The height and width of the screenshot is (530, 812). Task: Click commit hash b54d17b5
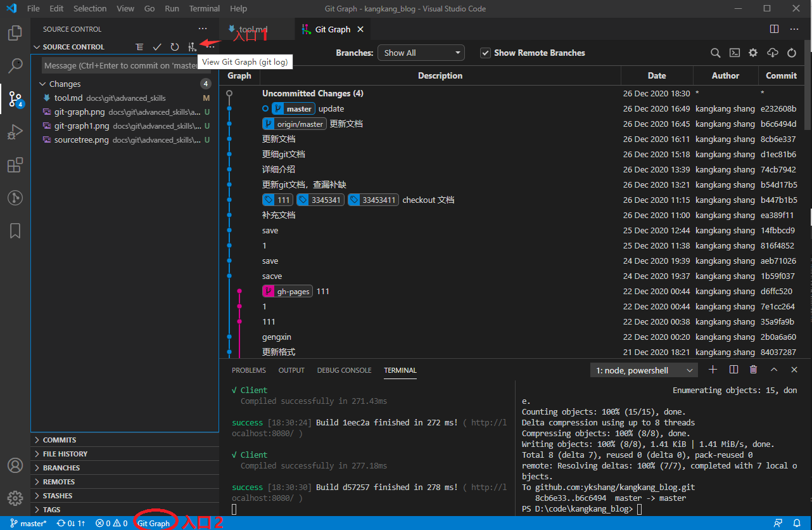click(778, 184)
